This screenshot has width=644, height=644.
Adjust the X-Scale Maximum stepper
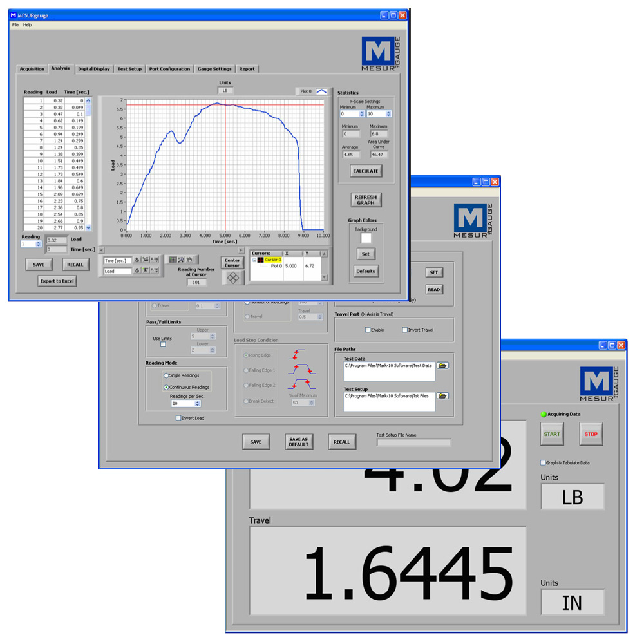click(x=388, y=114)
